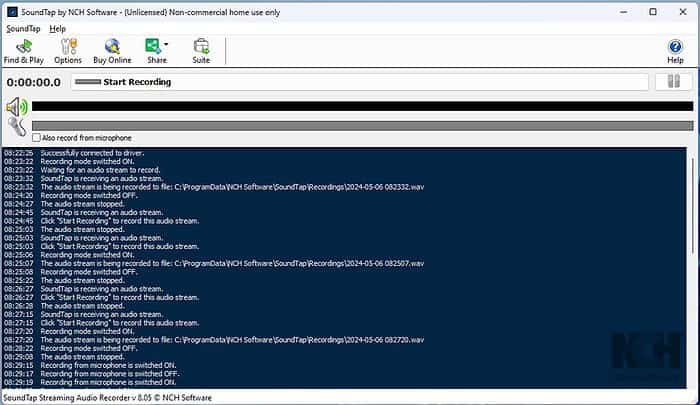Open the Options settings icon
Viewport: 700px width, 405px height.
tap(68, 51)
